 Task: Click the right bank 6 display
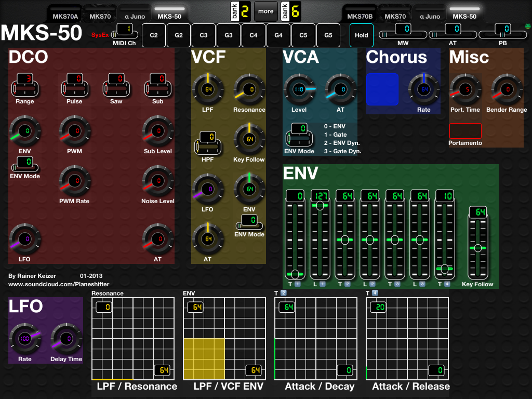click(x=291, y=11)
